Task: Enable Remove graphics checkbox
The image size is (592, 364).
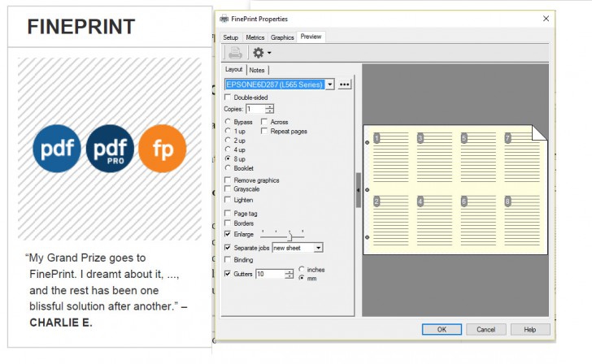Action: pyautogui.click(x=228, y=180)
